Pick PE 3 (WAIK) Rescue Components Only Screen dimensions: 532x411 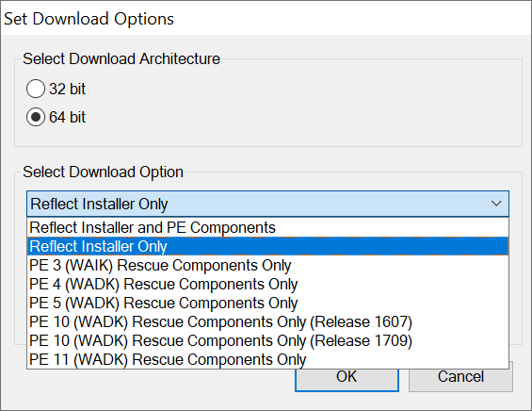(267, 265)
